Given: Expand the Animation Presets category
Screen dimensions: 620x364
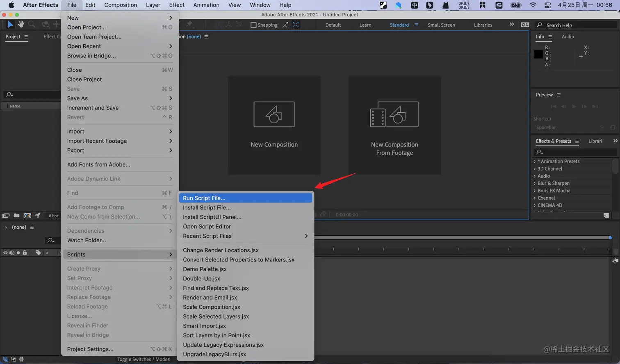Looking at the screenshot, I should [535, 162].
